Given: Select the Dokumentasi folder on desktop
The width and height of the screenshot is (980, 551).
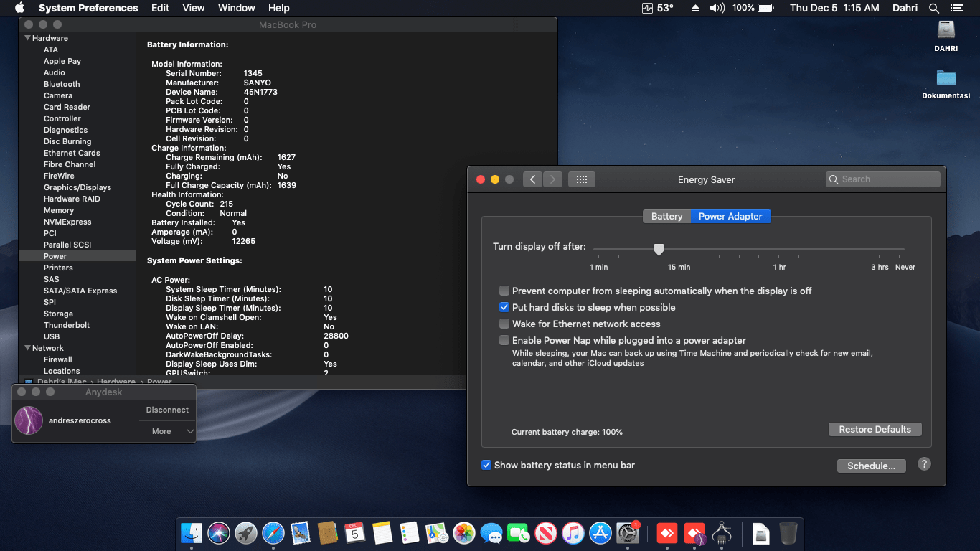Looking at the screenshot, I should pyautogui.click(x=946, y=77).
